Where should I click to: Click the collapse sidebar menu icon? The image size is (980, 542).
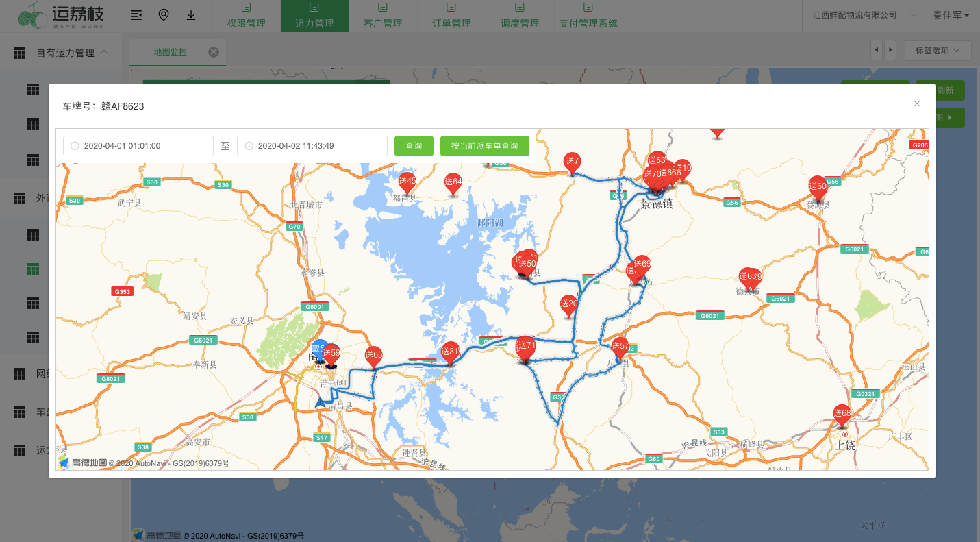[x=136, y=15]
